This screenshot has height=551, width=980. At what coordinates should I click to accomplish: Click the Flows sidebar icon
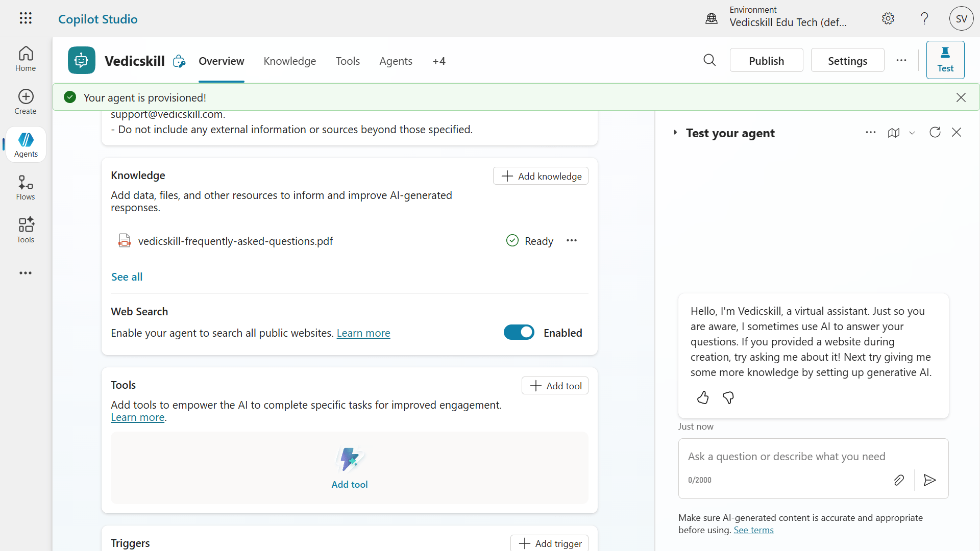coord(26,187)
